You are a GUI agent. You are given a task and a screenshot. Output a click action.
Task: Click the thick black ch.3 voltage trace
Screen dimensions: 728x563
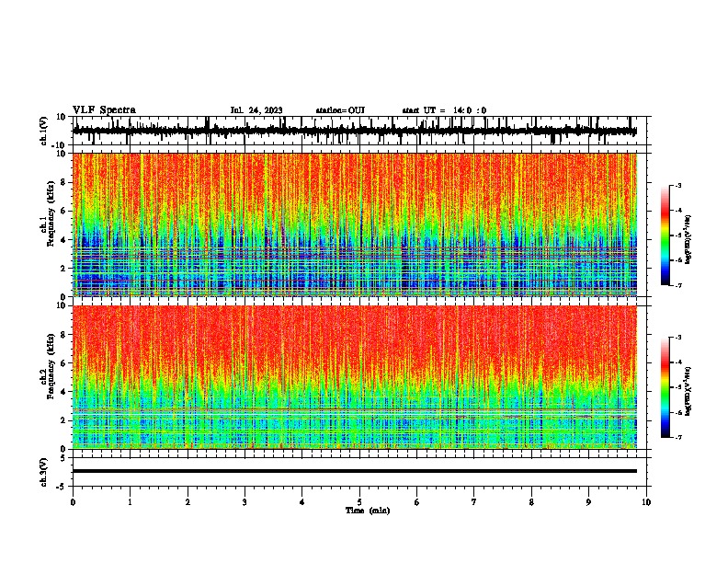(355, 471)
